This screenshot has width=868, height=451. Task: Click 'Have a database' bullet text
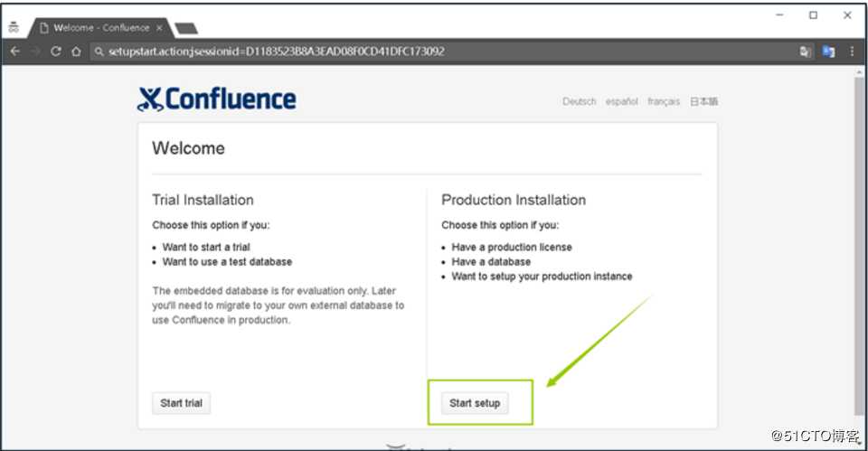pos(491,262)
